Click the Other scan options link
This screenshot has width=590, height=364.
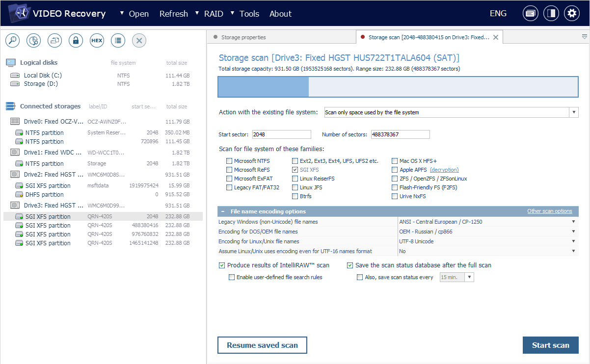(x=549, y=211)
